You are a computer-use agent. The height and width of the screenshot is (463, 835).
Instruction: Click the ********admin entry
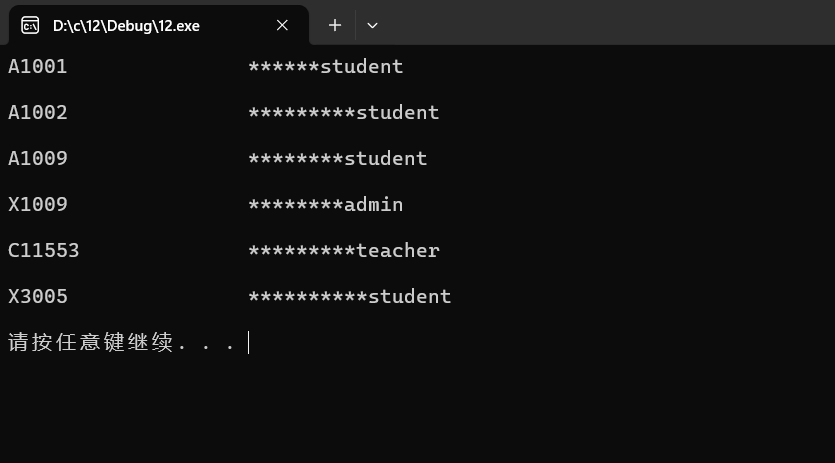pos(325,205)
